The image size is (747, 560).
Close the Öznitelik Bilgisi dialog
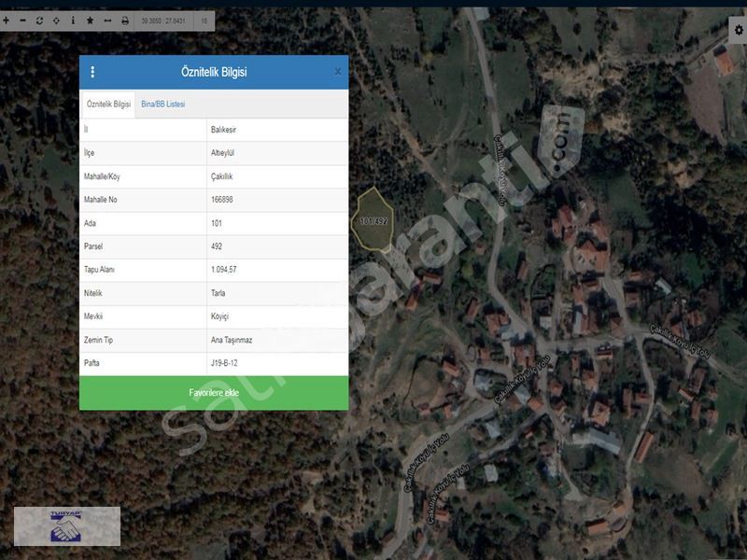pos(337,72)
